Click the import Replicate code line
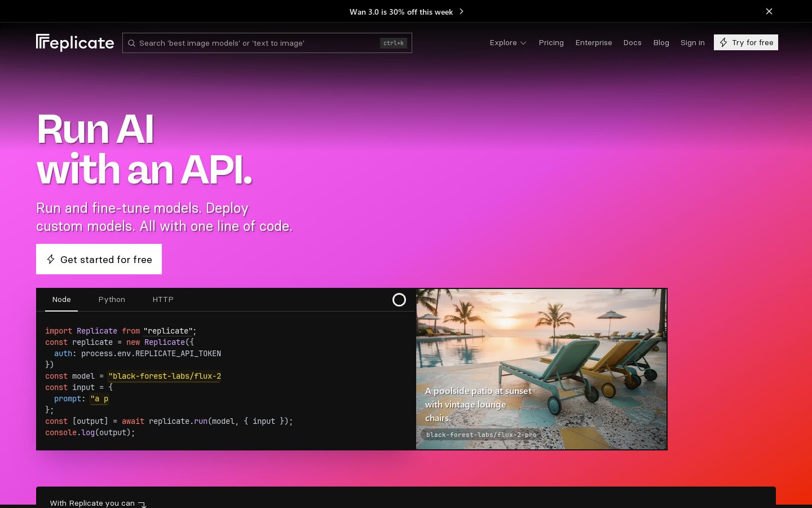 pos(121,331)
